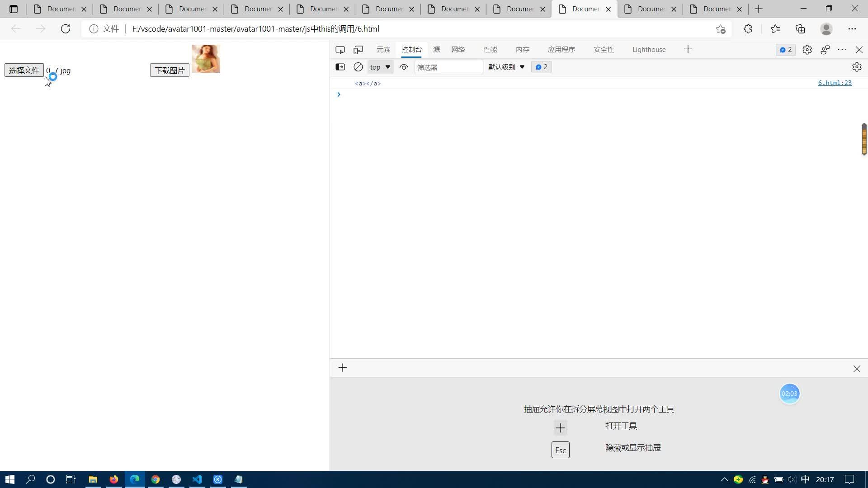The width and height of the screenshot is (868, 488).
Task: Open the 默认级别 log level dropdown
Action: pos(506,67)
